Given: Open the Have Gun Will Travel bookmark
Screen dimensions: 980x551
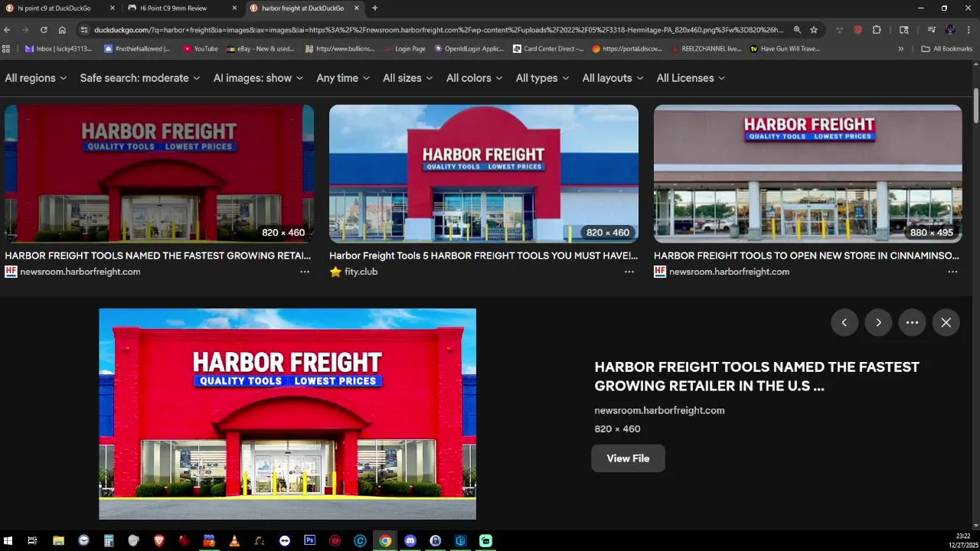Looking at the screenshot, I should 785,49.
